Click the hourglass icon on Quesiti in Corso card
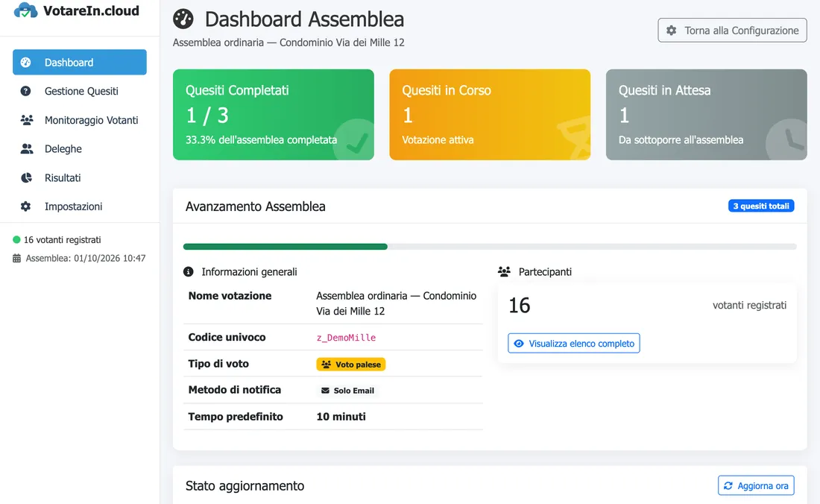Image resolution: width=820 pixels, height=504 pixels. click(574, 138)
